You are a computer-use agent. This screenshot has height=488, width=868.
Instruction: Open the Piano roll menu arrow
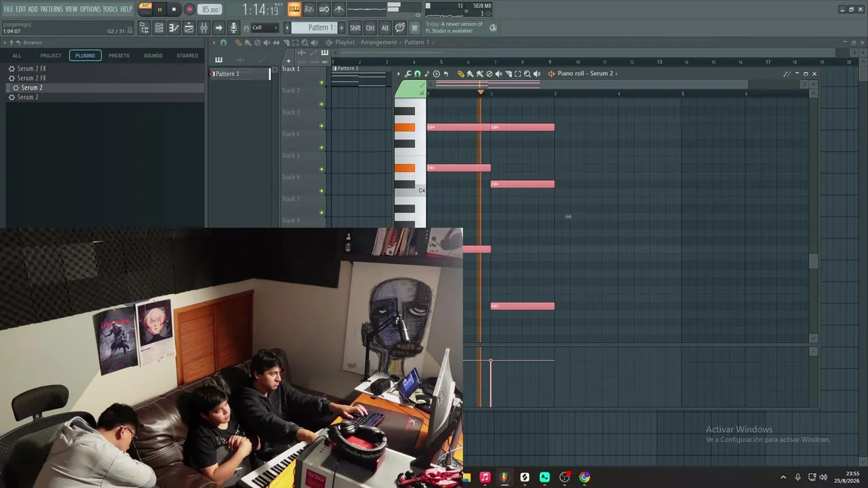399,74
